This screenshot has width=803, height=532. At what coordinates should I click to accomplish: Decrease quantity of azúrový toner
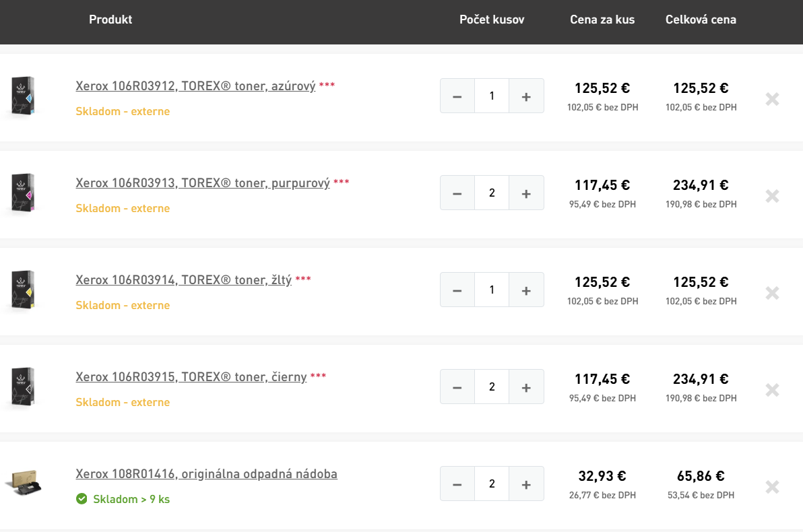[457, 96]
